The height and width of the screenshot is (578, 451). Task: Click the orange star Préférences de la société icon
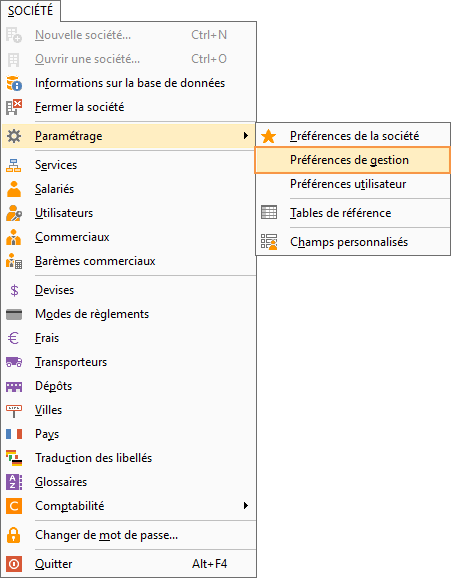[x=268, y=136]
